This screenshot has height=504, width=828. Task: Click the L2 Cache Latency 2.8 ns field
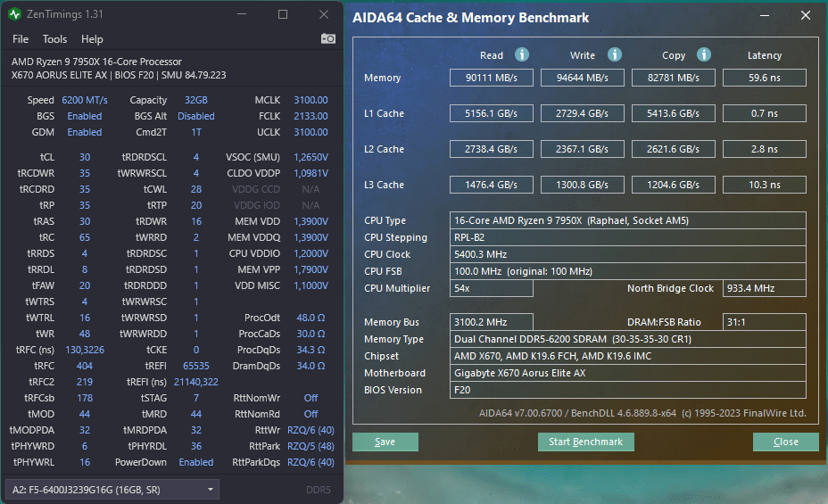click(x=764, y=149)
